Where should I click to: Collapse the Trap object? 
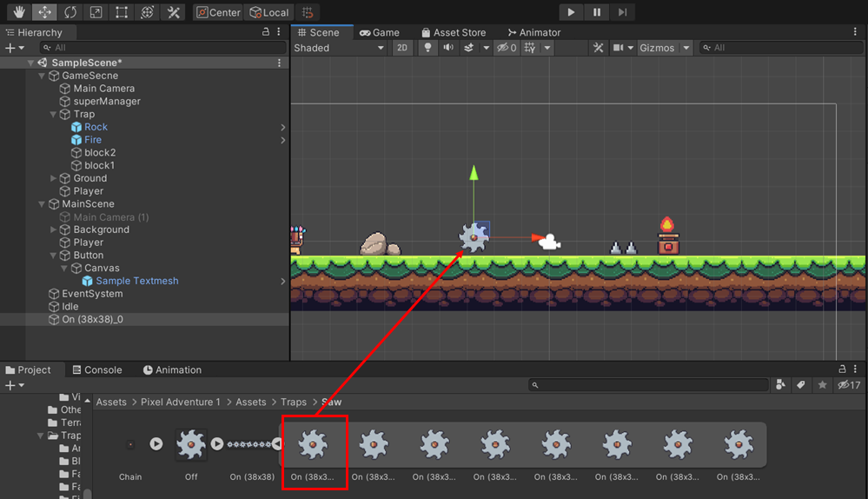(53, 114)
